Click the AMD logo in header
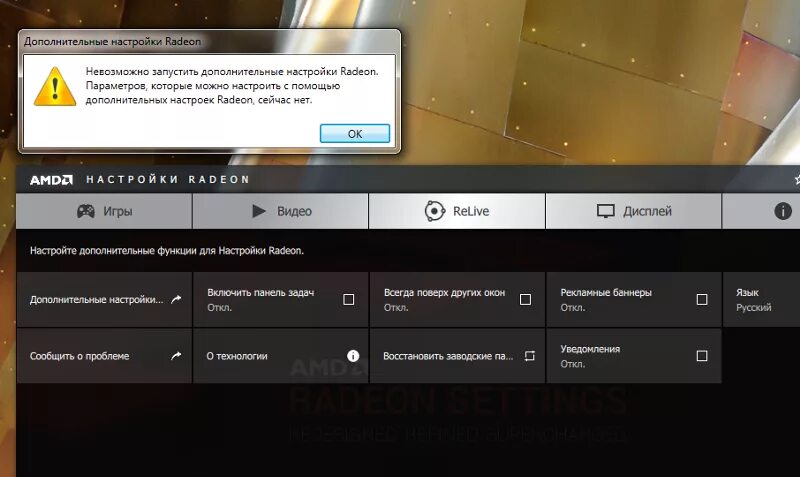800x477 pixels. pos(51,180)
